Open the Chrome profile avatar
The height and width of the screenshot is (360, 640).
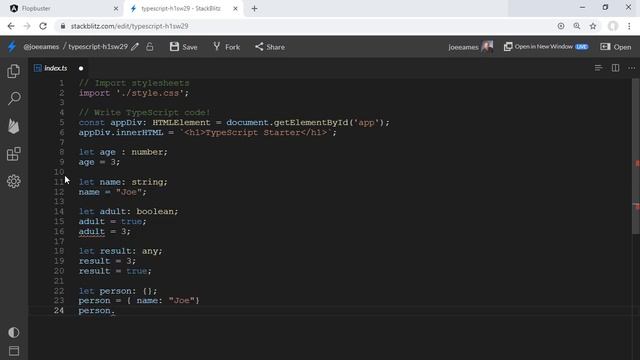click(x=613, y=26)
